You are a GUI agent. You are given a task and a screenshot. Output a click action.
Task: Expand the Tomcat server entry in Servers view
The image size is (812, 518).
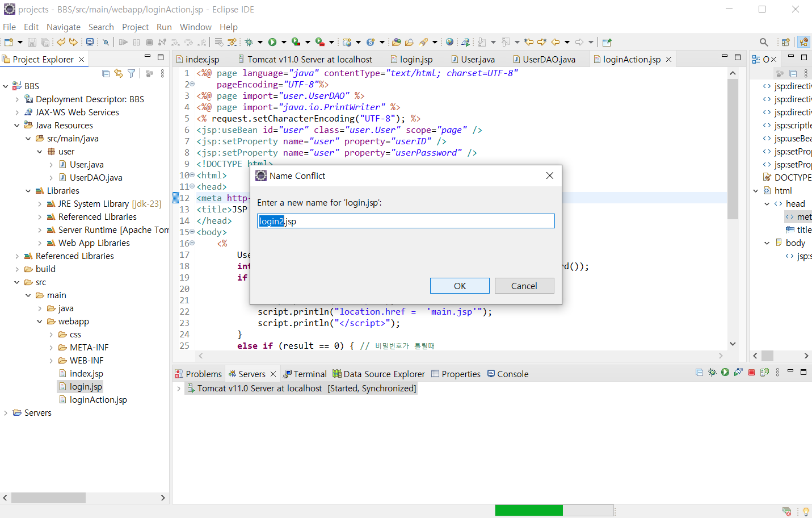(x=179, y=389)
